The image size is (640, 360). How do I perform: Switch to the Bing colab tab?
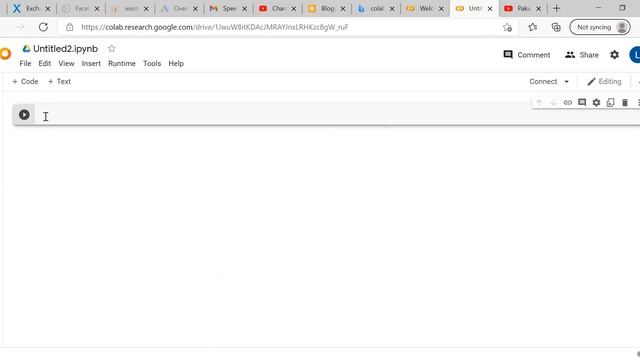376,9
